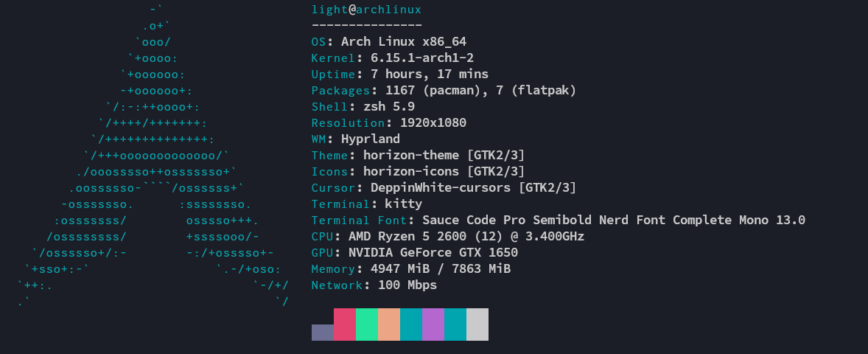Click the 'Cursor' label
868x354 pixels.
(x=334, y=188)
